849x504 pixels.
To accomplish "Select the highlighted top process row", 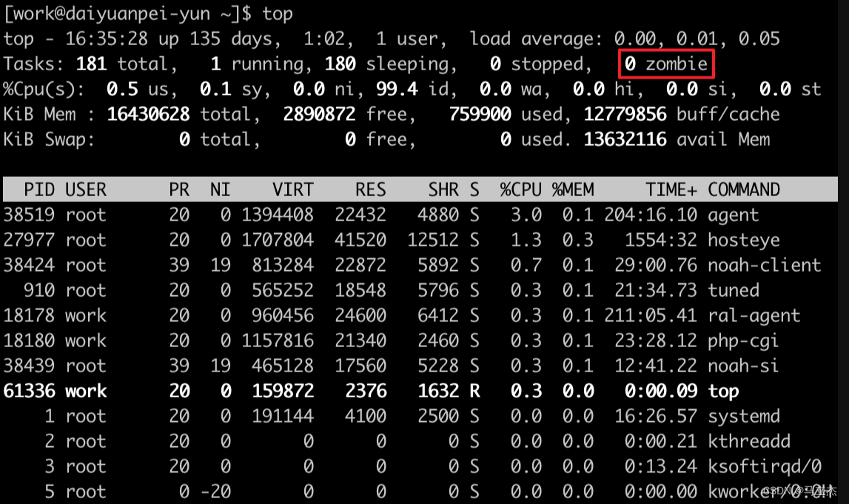I will tap(420, 391).
